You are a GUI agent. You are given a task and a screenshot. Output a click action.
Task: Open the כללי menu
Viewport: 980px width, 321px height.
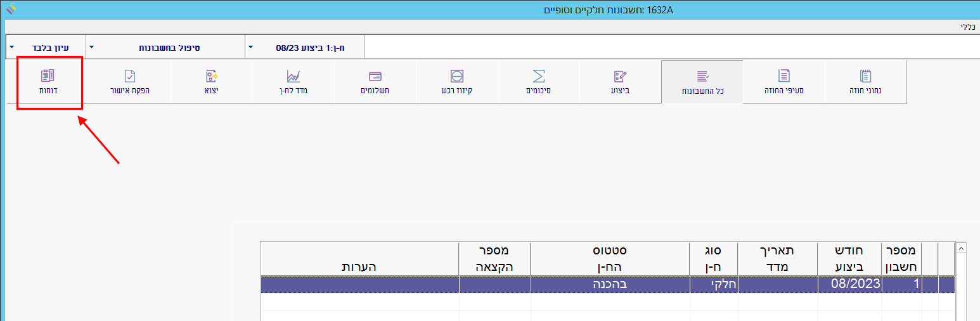[x=967, y=27]
